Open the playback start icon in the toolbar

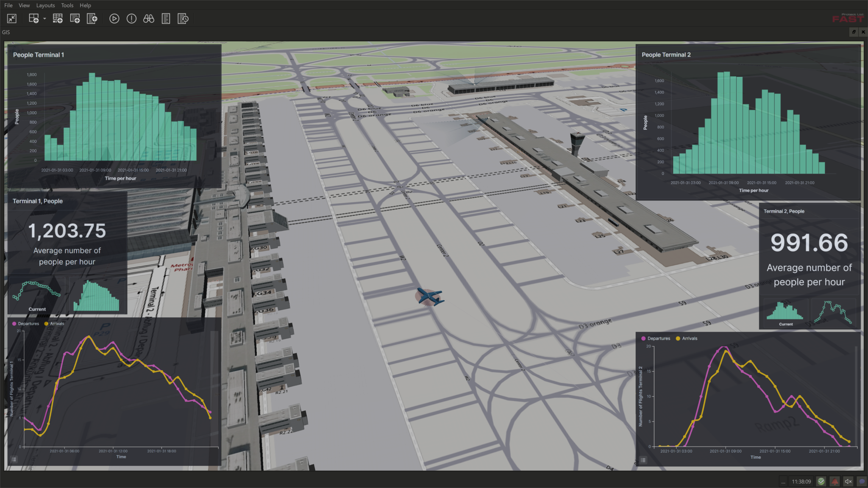coord(114,19)
